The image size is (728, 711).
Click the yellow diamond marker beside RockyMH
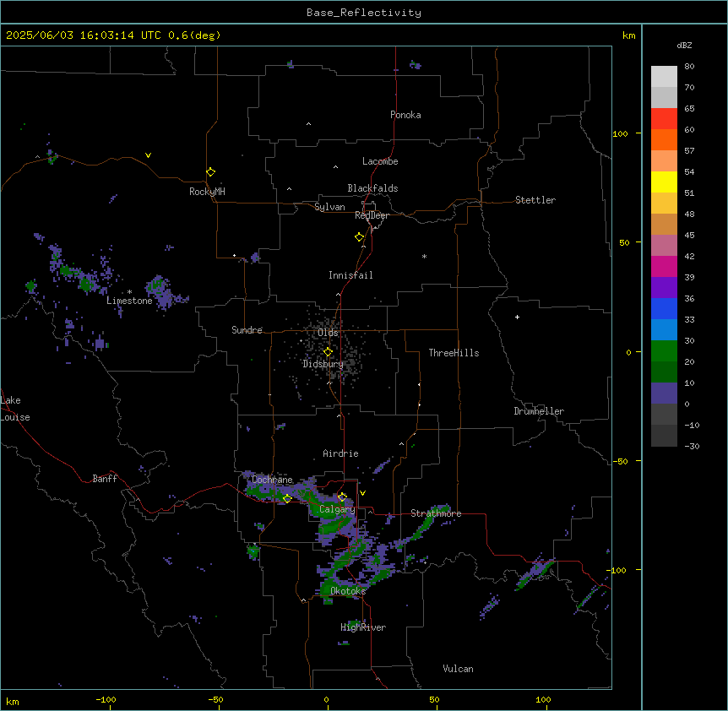point(210,171)
